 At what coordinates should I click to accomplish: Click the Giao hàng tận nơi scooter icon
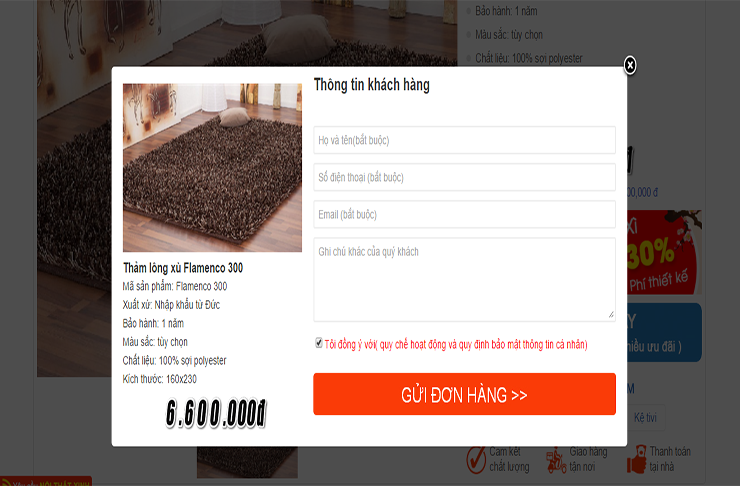556,460
